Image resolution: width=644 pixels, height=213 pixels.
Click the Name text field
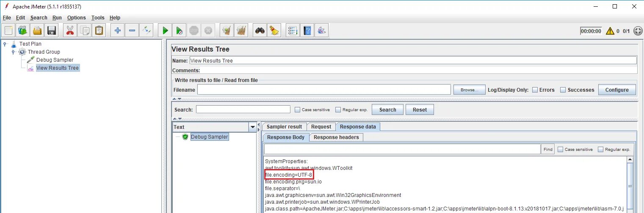pos(413,60)
